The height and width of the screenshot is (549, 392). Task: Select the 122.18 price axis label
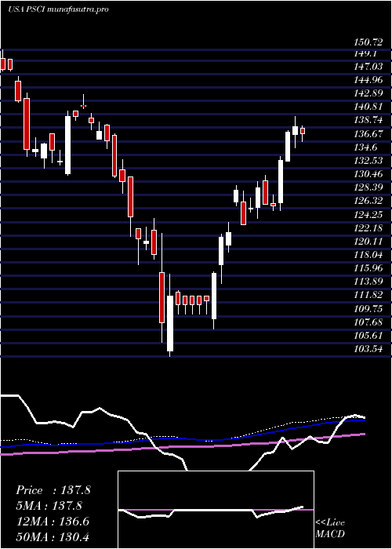368,228
